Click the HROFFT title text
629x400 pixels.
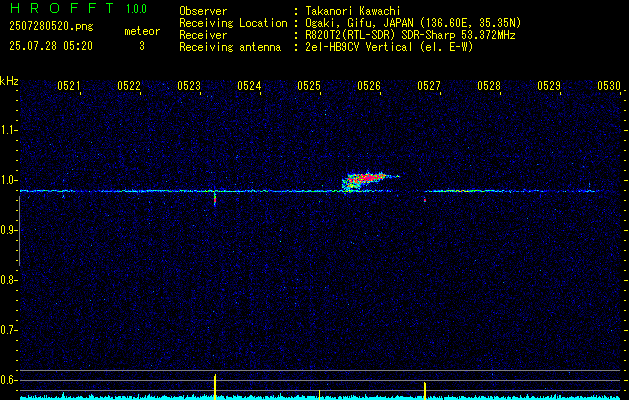[61, 8]
